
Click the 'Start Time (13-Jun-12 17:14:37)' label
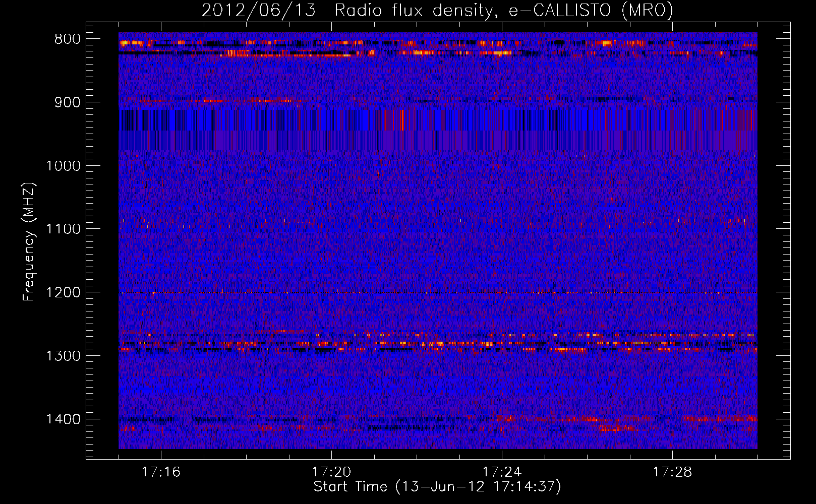coord(437,487)
